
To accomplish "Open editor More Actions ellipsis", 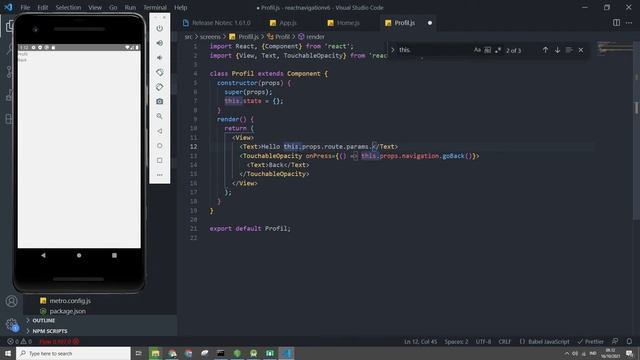I will (x=629, y=23).
